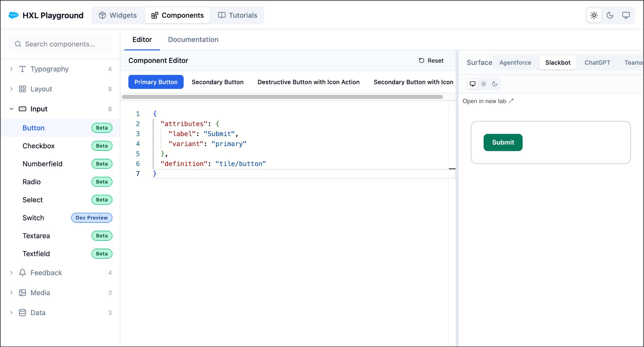644x347 pixels.
Task: Select the Select component
Action: point(60,200)
